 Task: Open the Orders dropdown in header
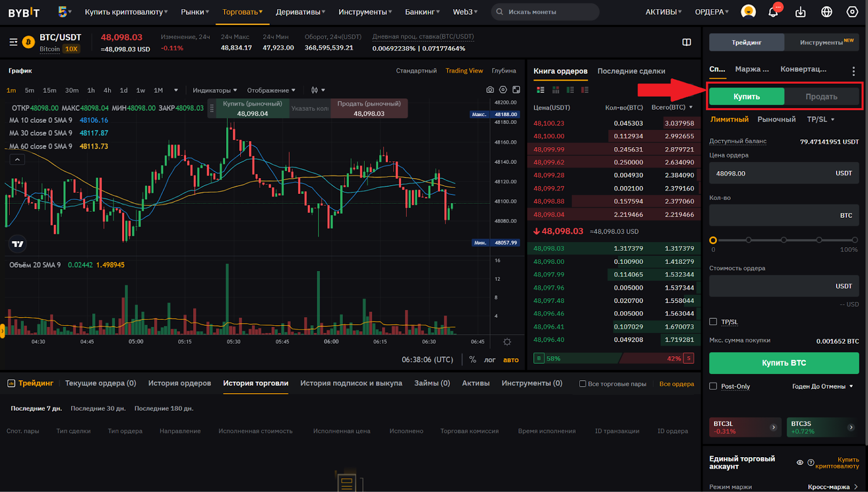[712, 12]
